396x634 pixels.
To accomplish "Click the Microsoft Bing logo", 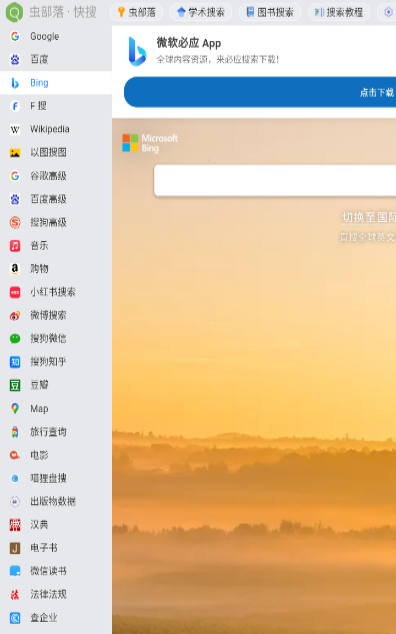I will pos(150,143).
